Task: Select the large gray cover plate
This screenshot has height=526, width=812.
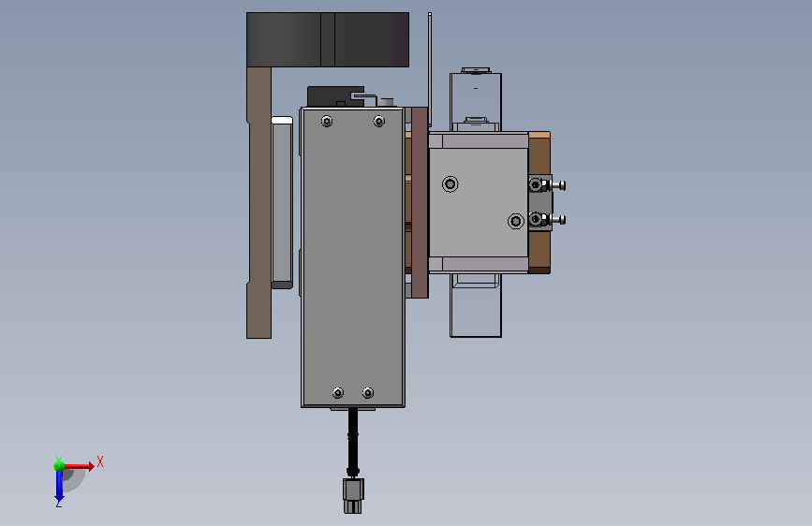Action: (353, 256)
